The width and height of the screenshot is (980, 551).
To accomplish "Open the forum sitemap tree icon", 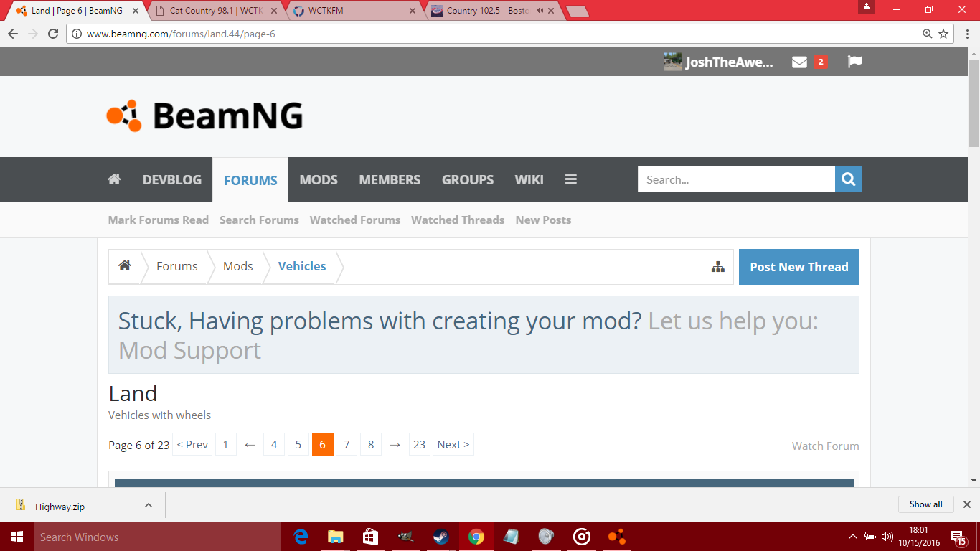I will [718, 267].
